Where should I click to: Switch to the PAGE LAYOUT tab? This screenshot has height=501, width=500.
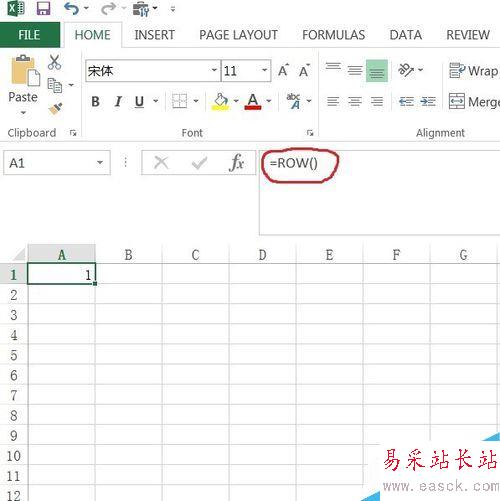click(x=238, y=35)
